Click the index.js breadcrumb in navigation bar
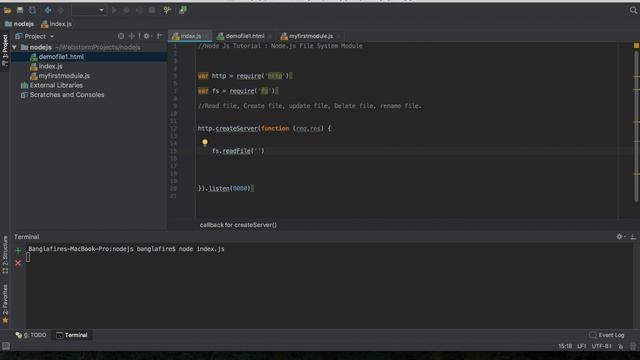 56,24
